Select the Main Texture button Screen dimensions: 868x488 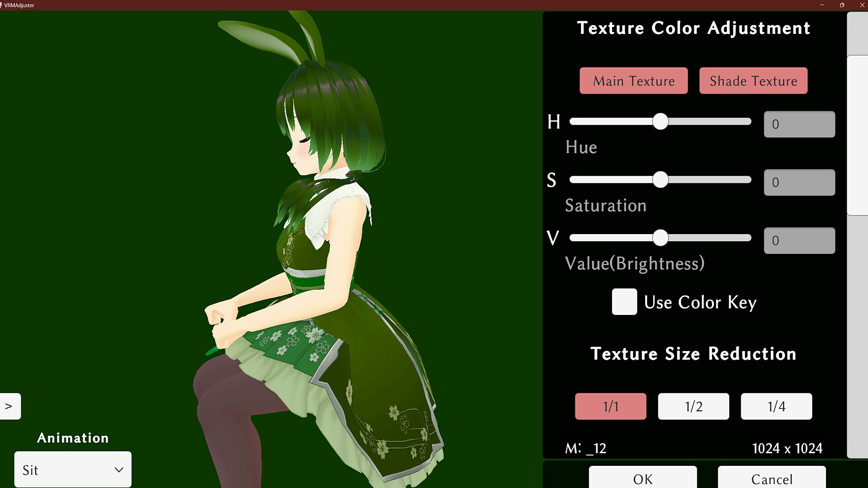tap(633, 81)
